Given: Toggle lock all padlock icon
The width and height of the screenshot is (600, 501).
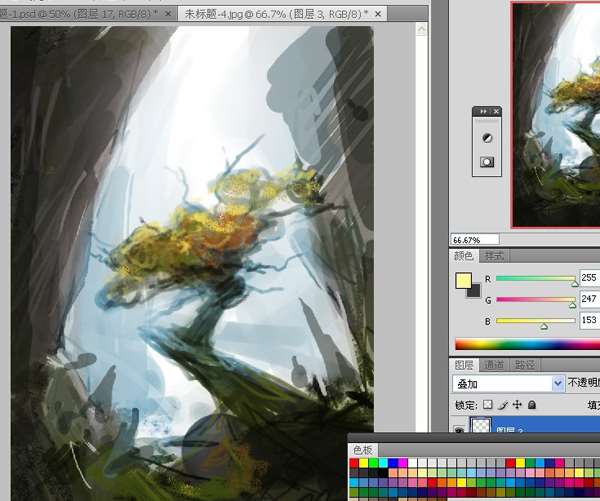Looking at the screenshot, I should 531,405.
